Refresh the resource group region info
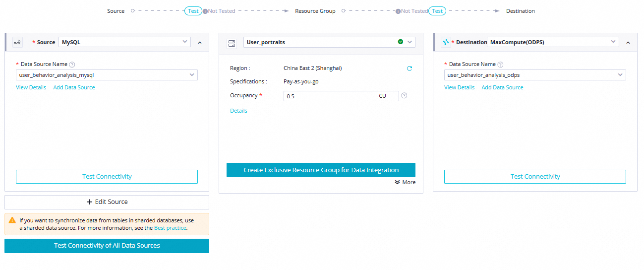Viewport: 644px width, 270px height. click(x=410, y=68)
